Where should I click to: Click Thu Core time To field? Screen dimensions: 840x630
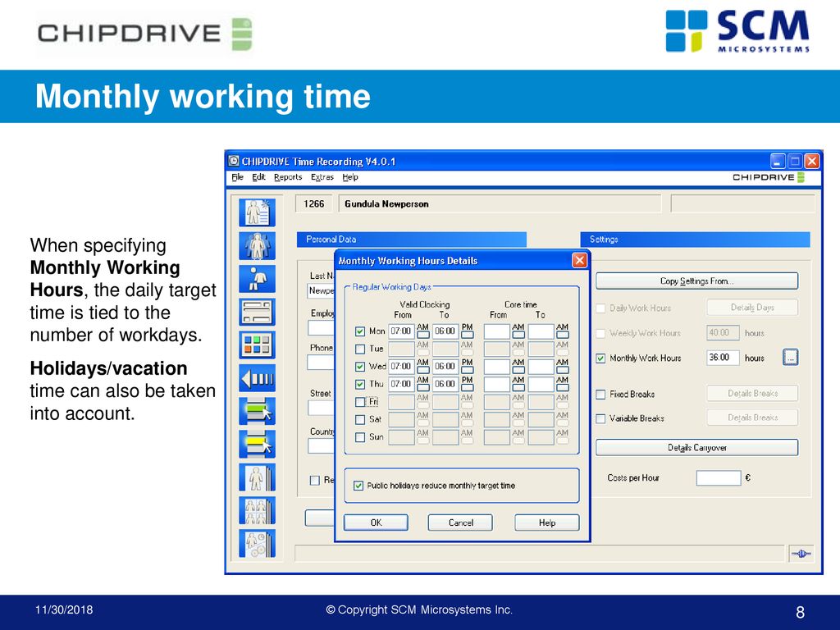(541, 385)
